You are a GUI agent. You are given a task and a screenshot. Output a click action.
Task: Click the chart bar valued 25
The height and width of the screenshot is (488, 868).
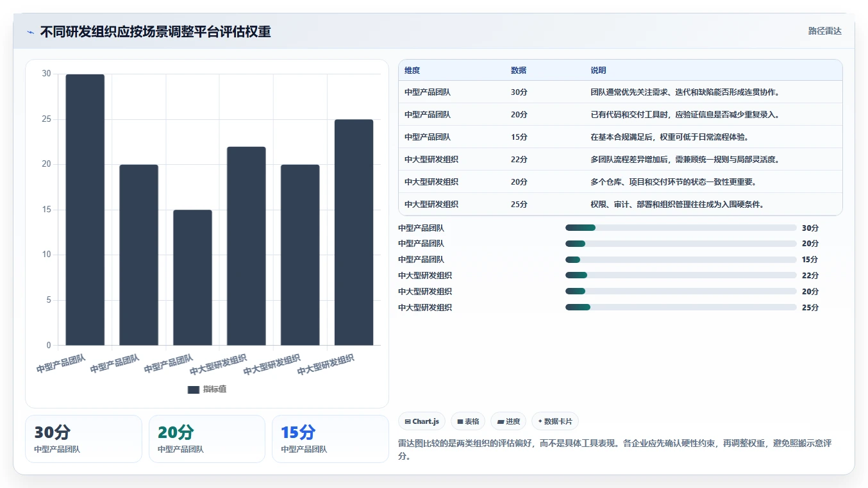[354, 232]
